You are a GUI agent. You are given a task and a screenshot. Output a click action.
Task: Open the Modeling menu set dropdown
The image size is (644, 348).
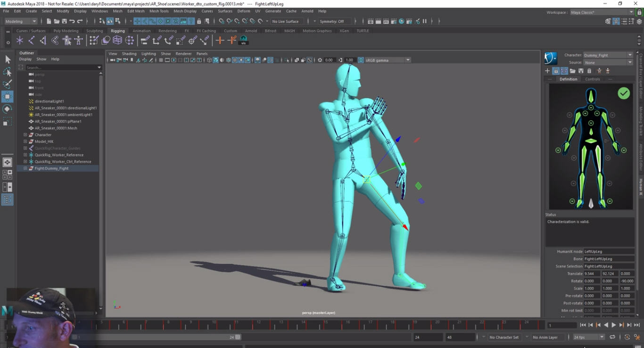tap(21, 21)
